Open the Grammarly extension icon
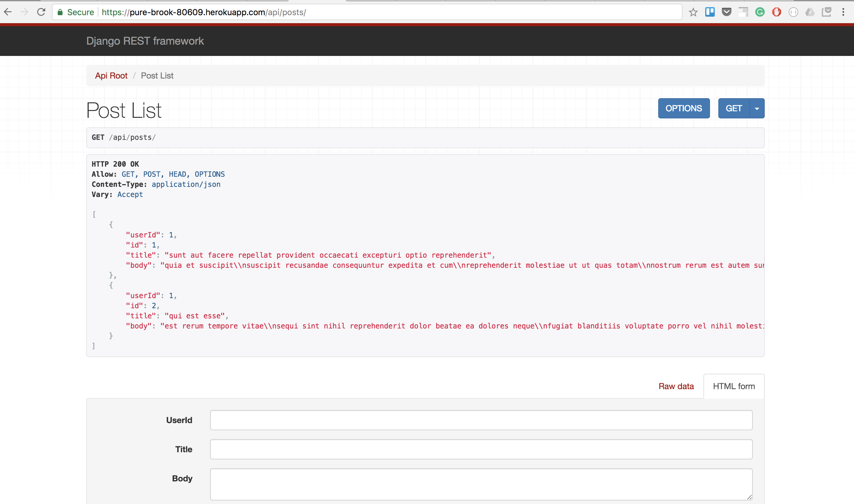854x504 pixels. point(760,12)
